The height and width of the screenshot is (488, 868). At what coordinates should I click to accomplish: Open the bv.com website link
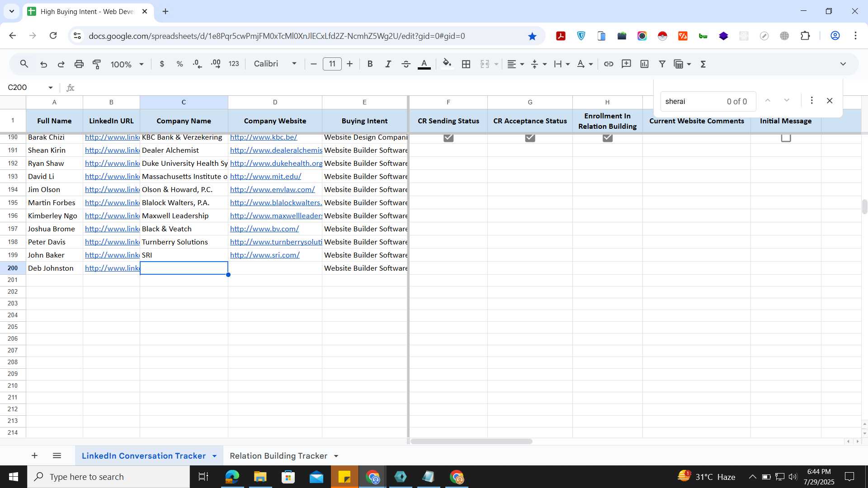264,229
